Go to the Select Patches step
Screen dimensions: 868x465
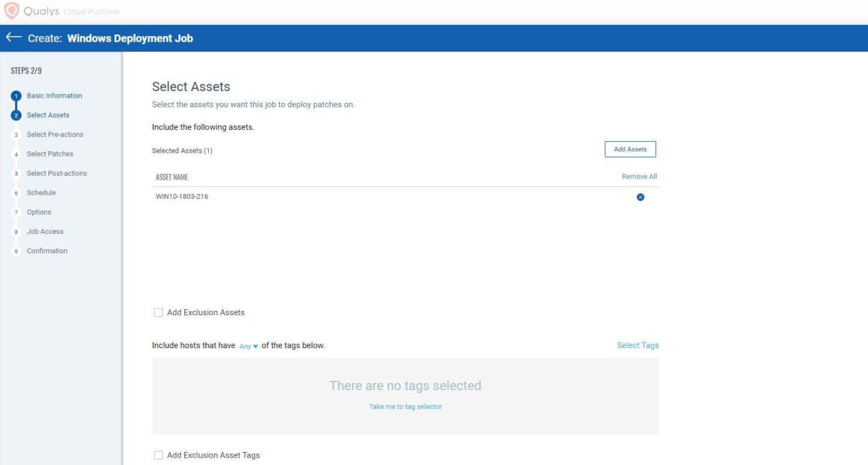coord(50,154)
